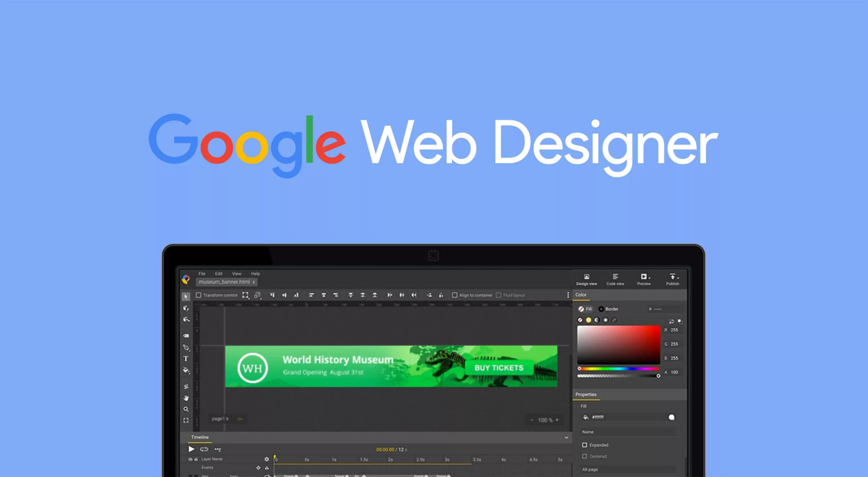Collapse the Timeline panel chevron

tap(566, 438)
